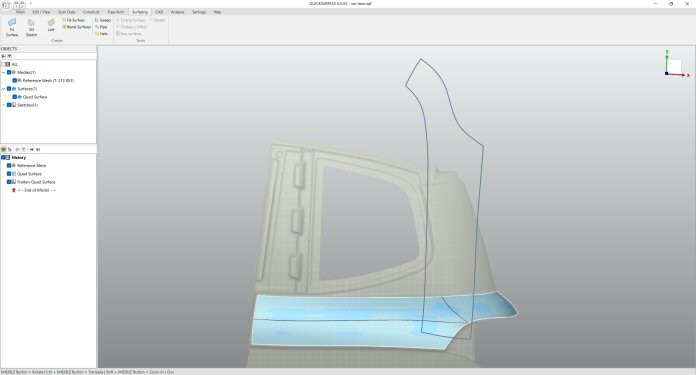Activate the 3D Sketch tool
The image size is (696, 375).
(x=31, y=28)
